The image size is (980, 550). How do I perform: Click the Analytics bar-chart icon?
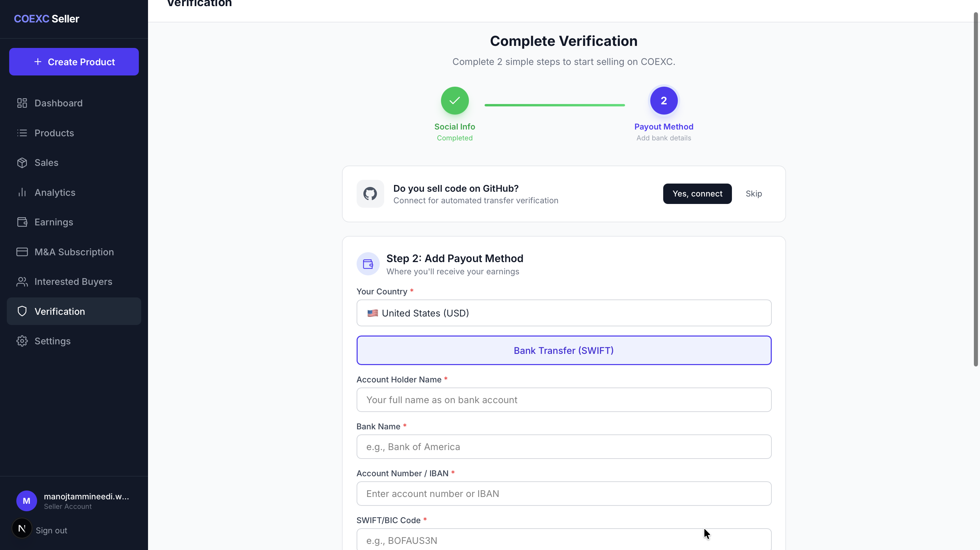[x=22, y=192]
